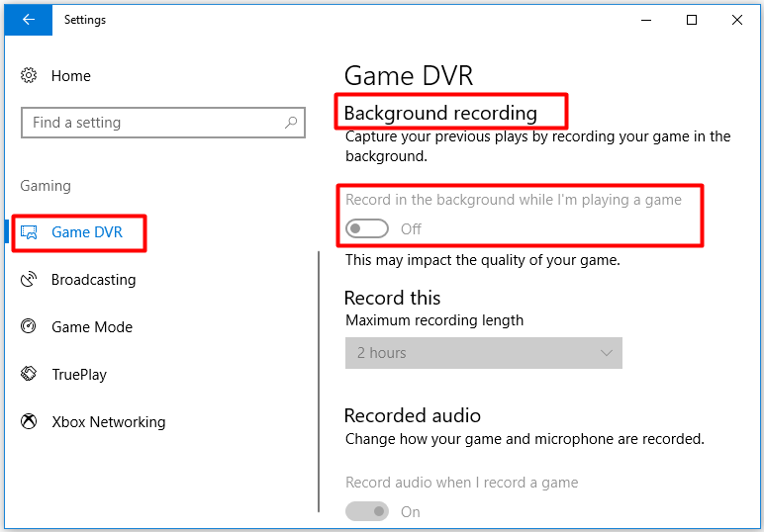Viewport: 764px width, 532px height.
Task: Focus the Find a setting search box
Action: click(163, 123)
